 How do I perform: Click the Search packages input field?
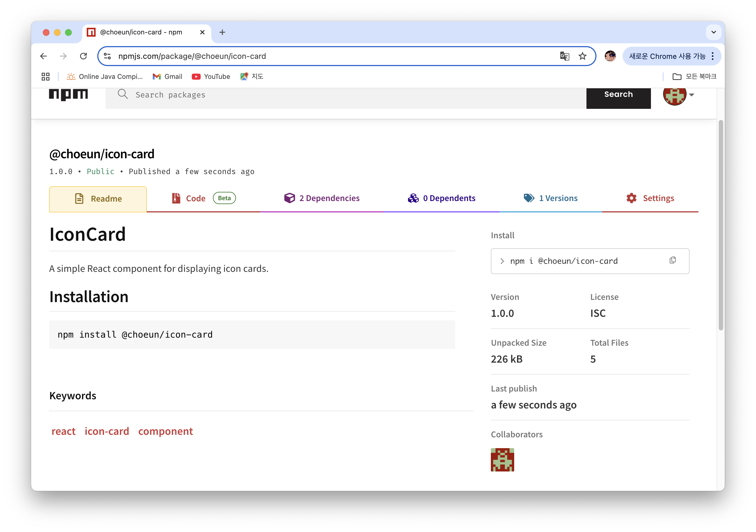pyautogui.click(x=296, y=94)
